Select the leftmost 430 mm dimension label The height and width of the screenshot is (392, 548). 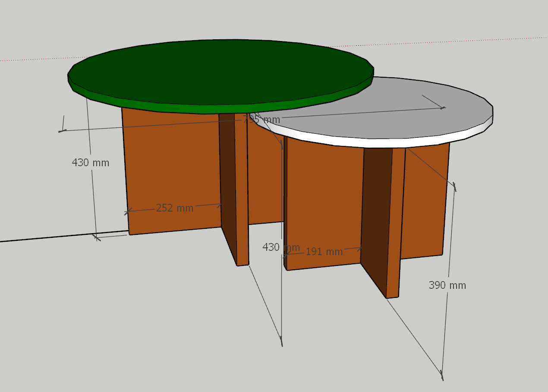click(90, 163)
